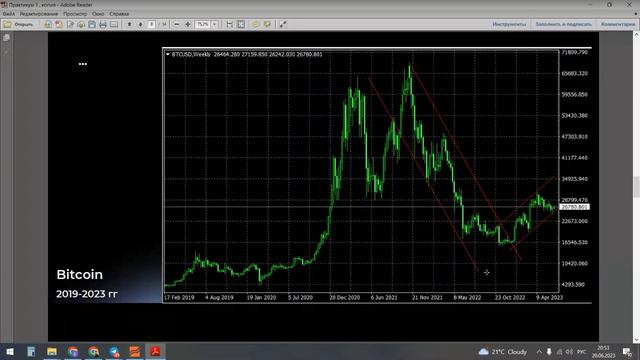Open the Инструменты panel
This screenshot has height=360, width=640.
click(509, 24)
